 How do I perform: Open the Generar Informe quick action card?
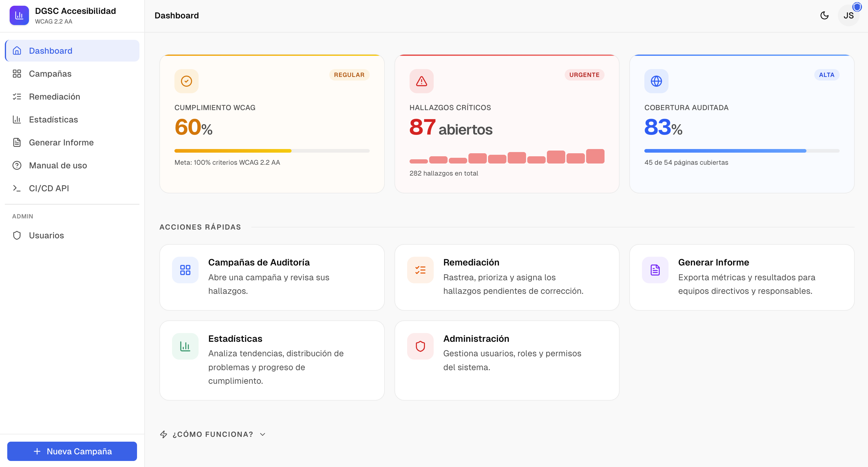[x=742, y=278]
